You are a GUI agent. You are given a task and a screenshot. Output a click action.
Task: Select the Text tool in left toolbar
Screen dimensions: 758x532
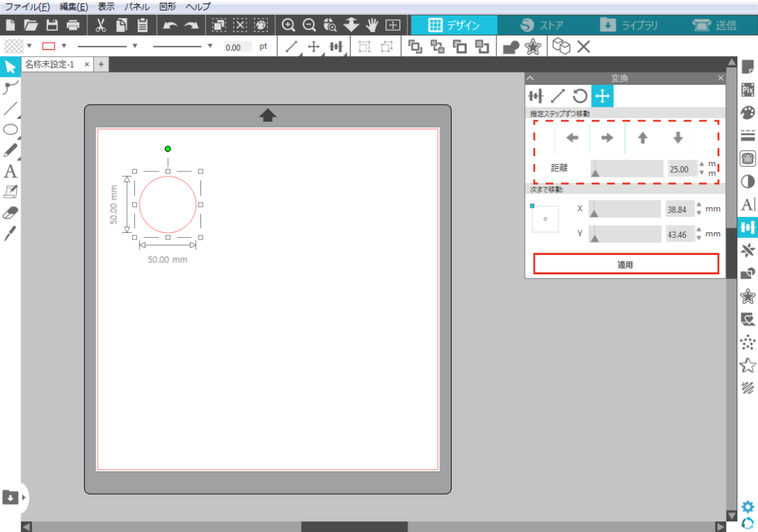10,172
